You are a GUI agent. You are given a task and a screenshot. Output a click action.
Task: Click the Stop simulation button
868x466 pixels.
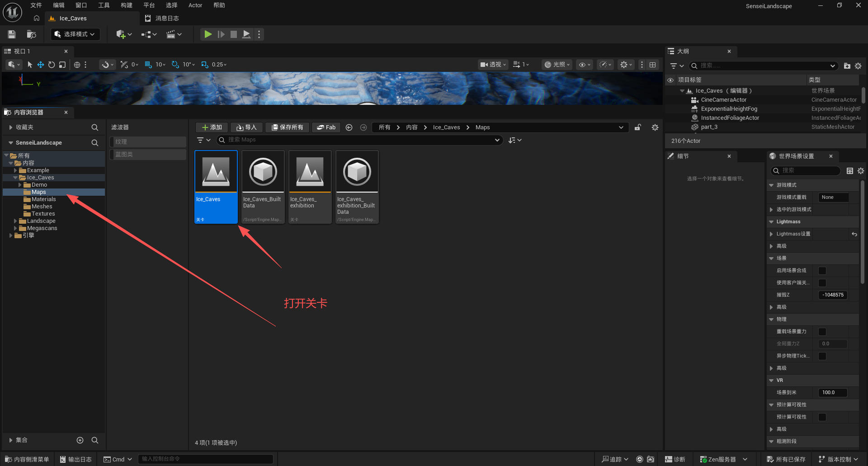pos(234,34)
